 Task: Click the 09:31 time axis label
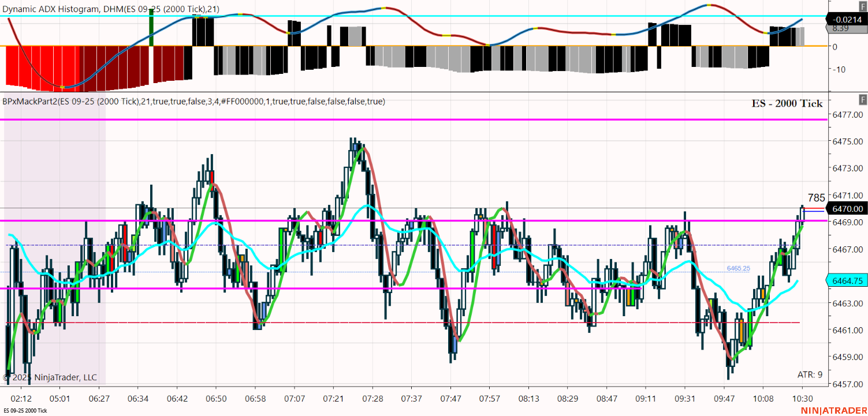pyautogui.click(x=684, y=398)
